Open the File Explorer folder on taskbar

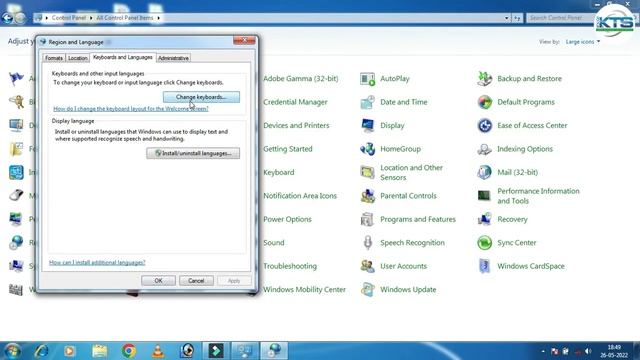(x=99, y=351)
